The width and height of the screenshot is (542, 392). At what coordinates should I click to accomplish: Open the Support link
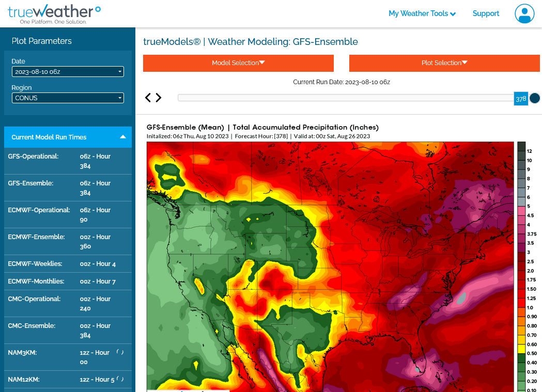[x=486, y=13]
